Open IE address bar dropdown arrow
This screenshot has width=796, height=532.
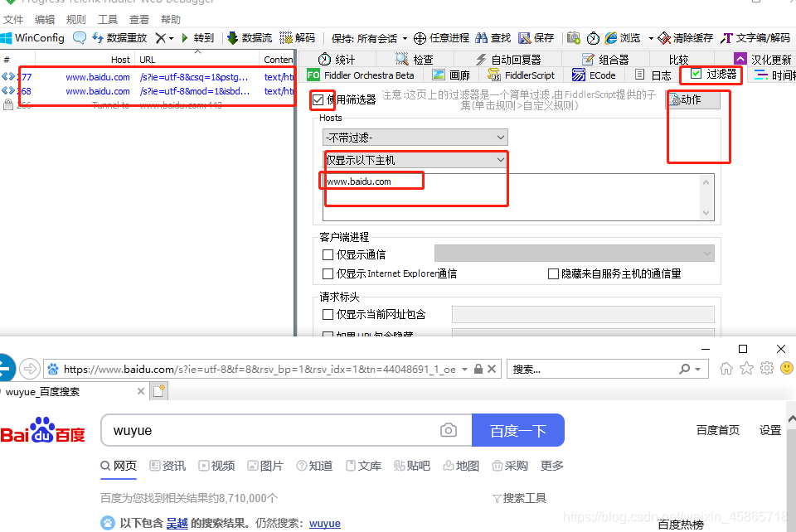pos(464,370)
